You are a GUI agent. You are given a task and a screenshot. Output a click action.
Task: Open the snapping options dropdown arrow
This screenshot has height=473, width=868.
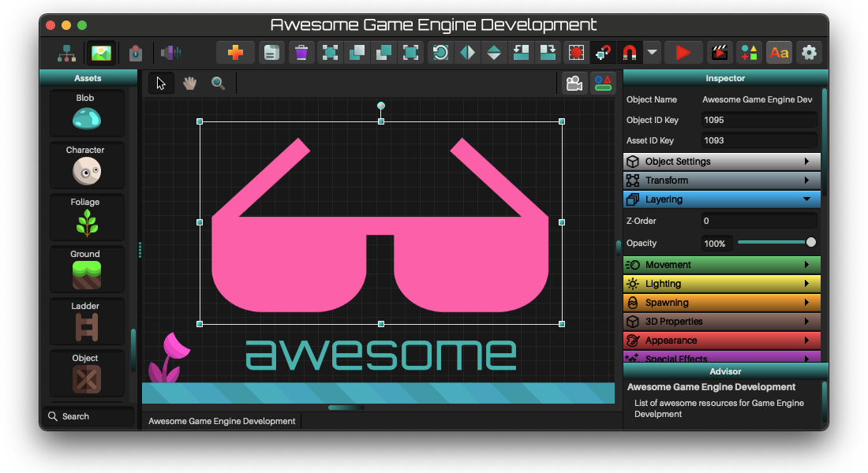(x=652, y=52)
